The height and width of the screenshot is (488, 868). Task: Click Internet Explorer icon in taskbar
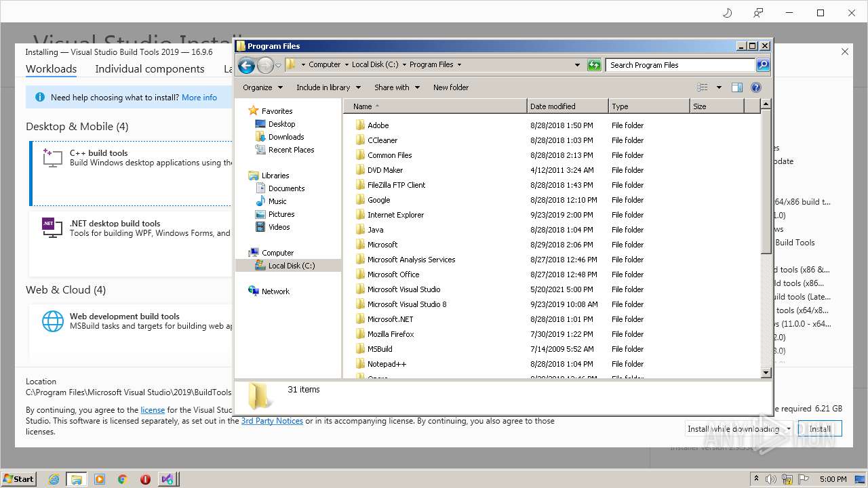click(54, 479)
